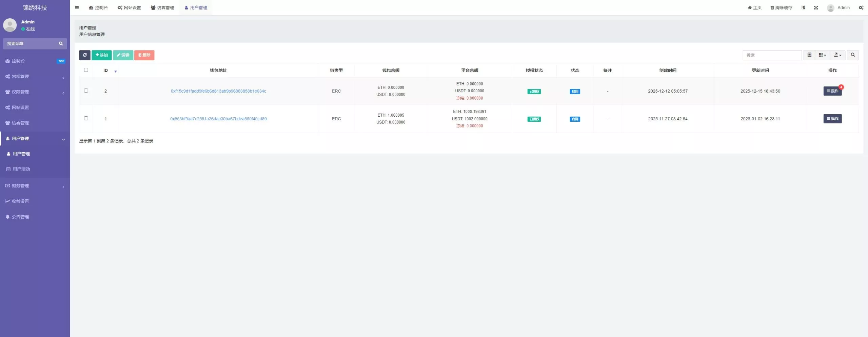
Task: Select the checkbox for user ID 1
Action: (86, 118)
